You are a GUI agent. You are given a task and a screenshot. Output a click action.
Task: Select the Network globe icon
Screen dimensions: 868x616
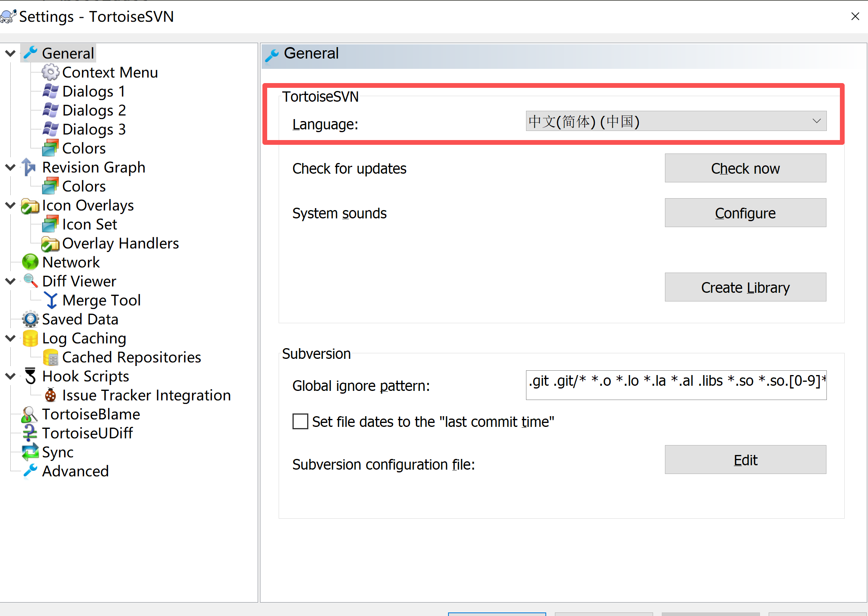coord(30,262)
